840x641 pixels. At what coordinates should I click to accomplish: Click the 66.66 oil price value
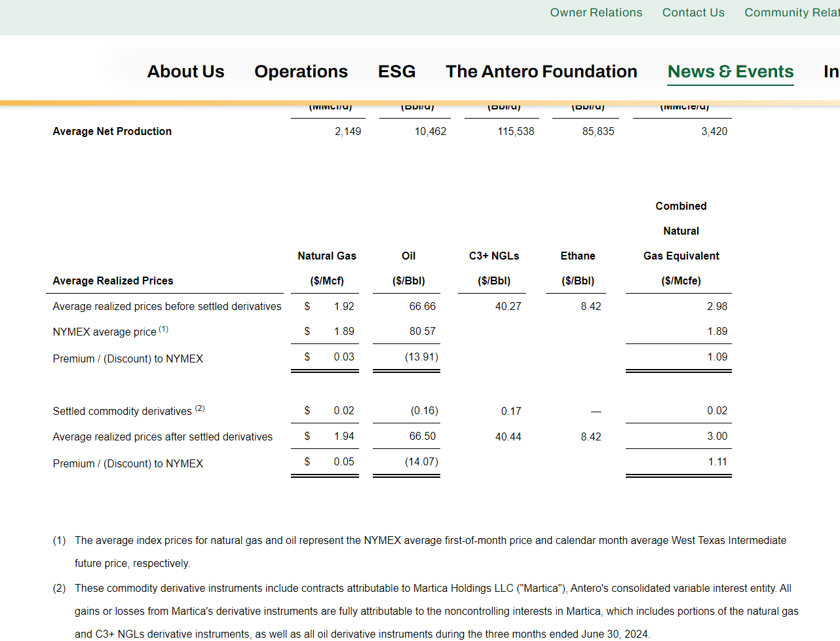[422, 306]
